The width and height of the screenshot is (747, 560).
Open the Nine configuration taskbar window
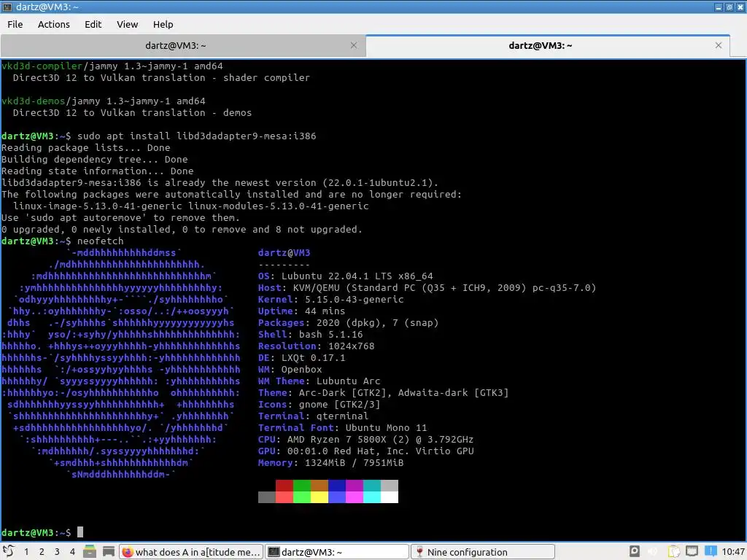[x=483, y=552]
